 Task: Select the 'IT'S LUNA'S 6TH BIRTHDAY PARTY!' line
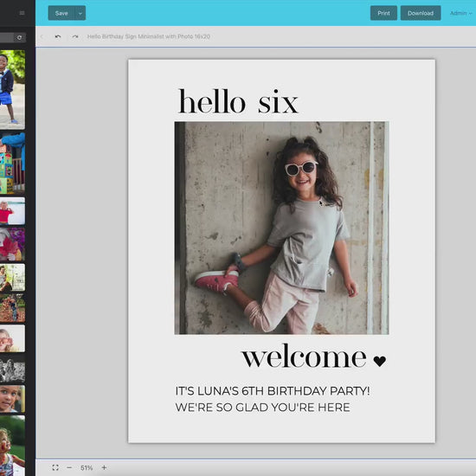pyautogui.click(x=273, y=390)
